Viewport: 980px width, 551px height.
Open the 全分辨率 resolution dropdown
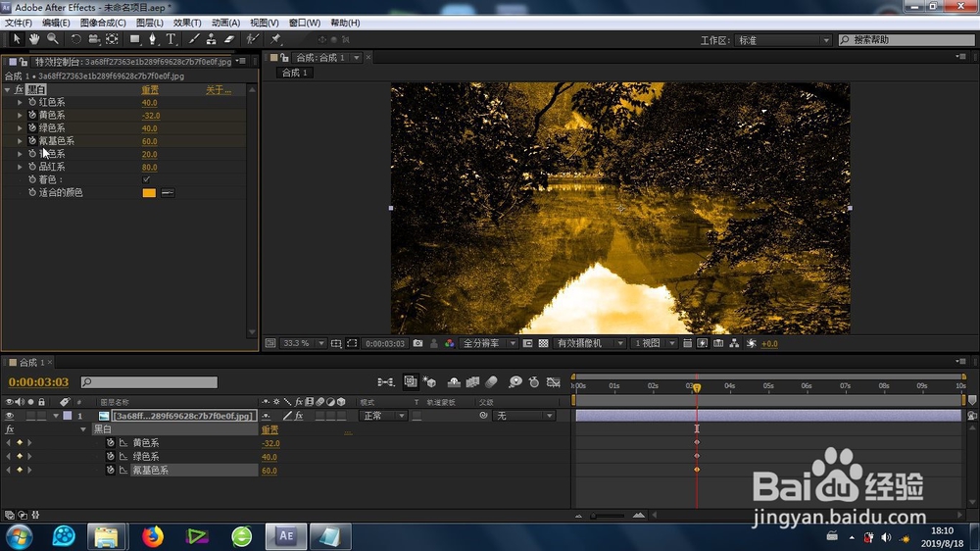tap(489, 343)
